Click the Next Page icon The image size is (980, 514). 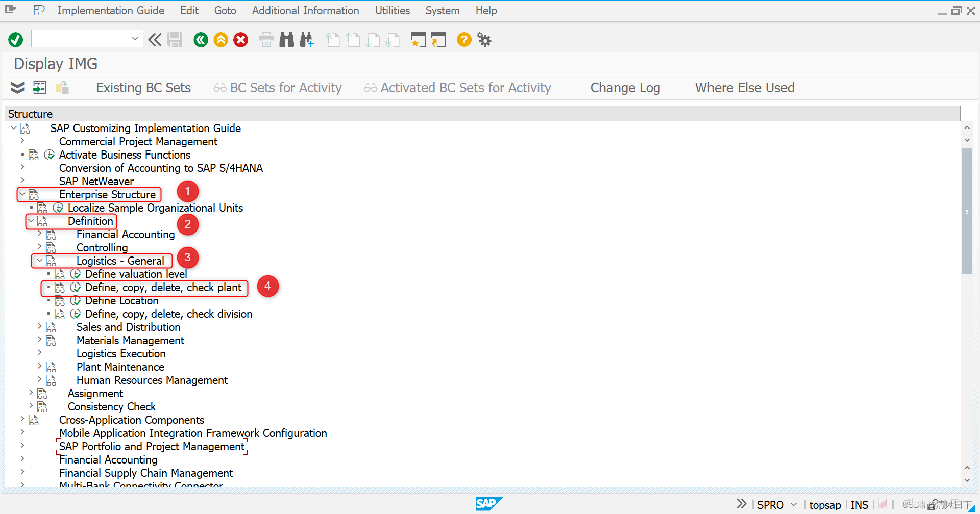point(373,40)
